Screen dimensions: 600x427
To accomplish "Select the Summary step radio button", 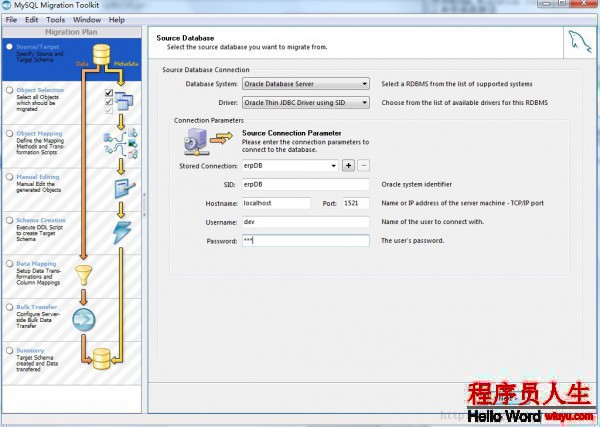I will click(x=10, y=350).
